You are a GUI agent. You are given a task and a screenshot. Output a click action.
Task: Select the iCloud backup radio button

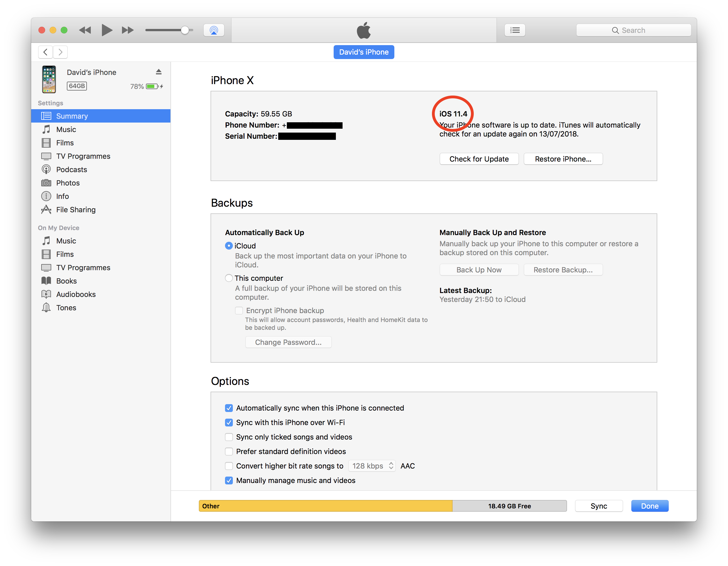coord(229,246)
